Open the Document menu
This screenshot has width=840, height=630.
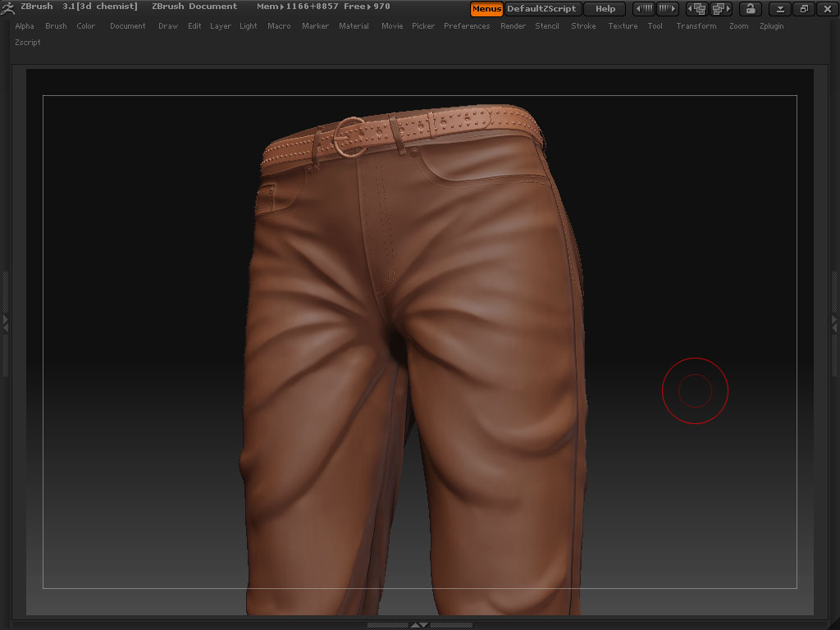click(x=127, y=25)
